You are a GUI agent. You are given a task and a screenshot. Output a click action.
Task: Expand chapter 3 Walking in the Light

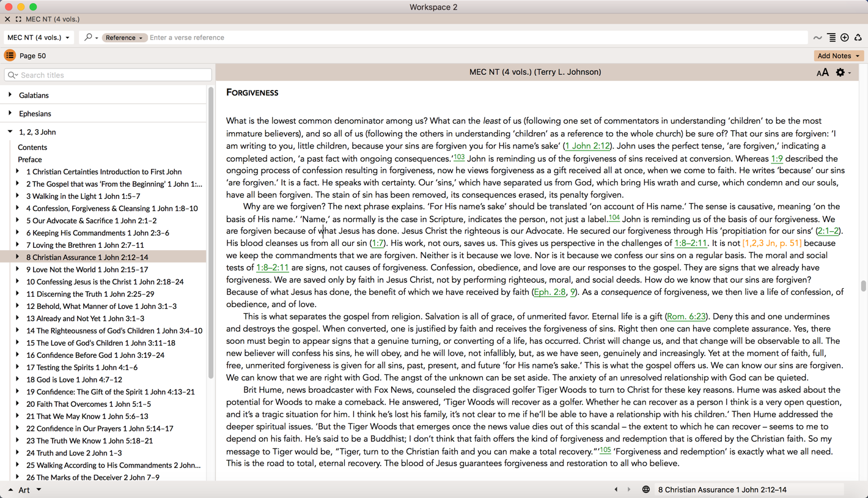click(17, 196)
